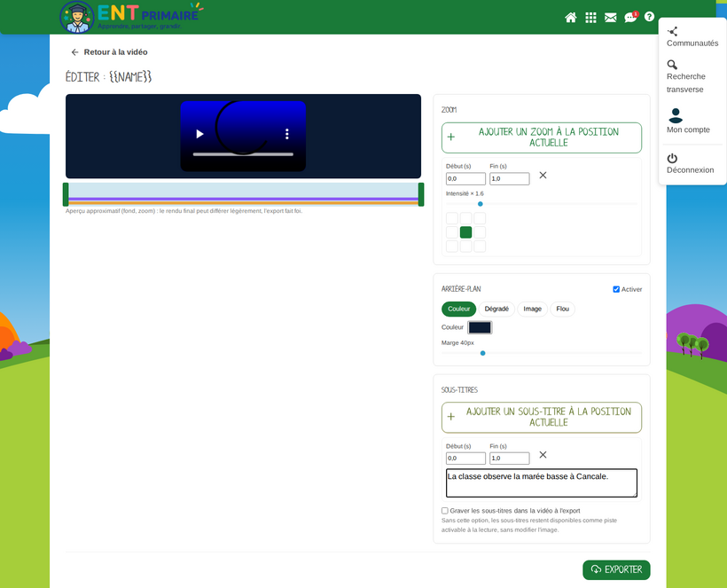Select bottom-left zoom position cell
Screen dimensions: 727x588
(x=452, y=247)
